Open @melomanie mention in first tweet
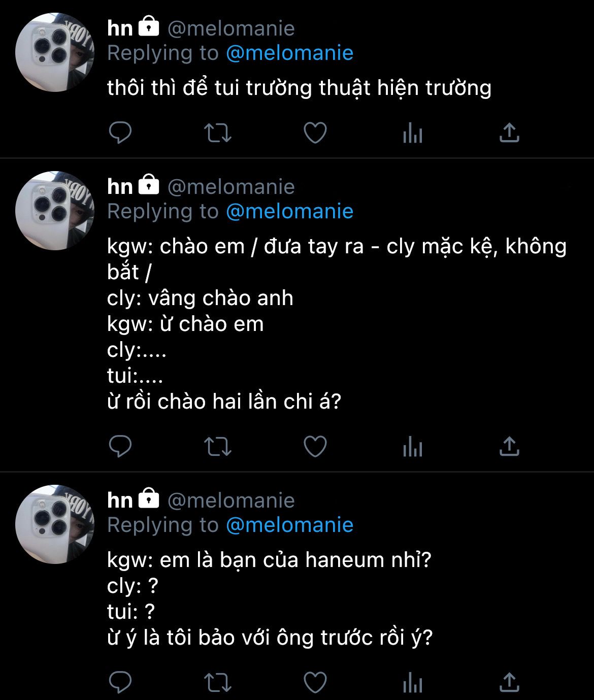Image resolution: width=594 pixels, height=700 pixels. click(289, 53)
